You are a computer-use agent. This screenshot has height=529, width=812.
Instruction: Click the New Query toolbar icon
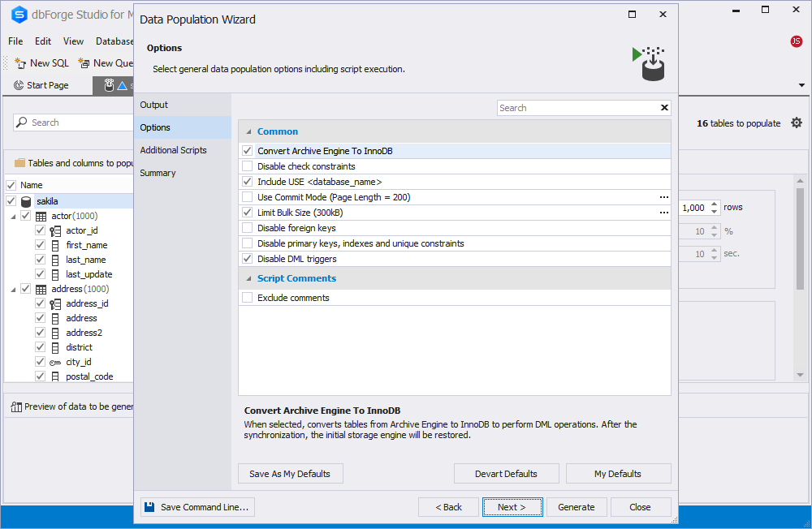click(84, 63)
